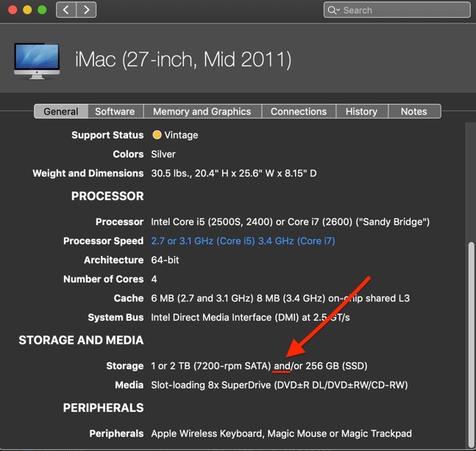The height and width of the screenshot is (451, 476).
Task: Click the PERIPHERALS section heading
Action: tap(103, 408)
